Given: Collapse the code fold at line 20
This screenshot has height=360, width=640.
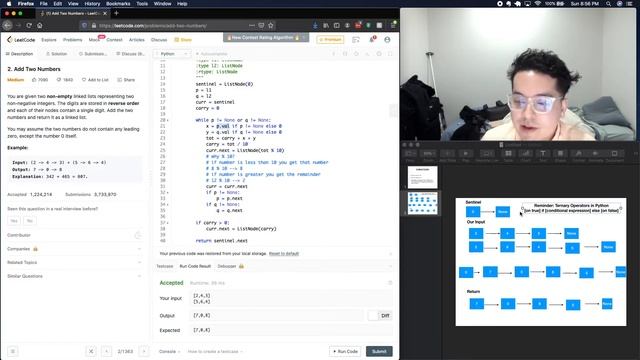Looking at the screenshot, I should click(x=168, y=120).
